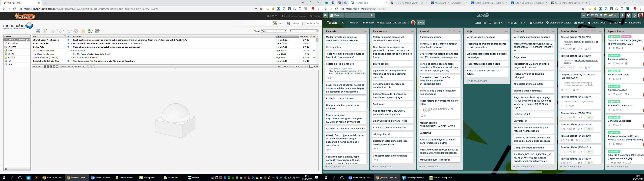
Task: Open the Filtrar dropdown showing Todas
Action: tap(274, 31)
